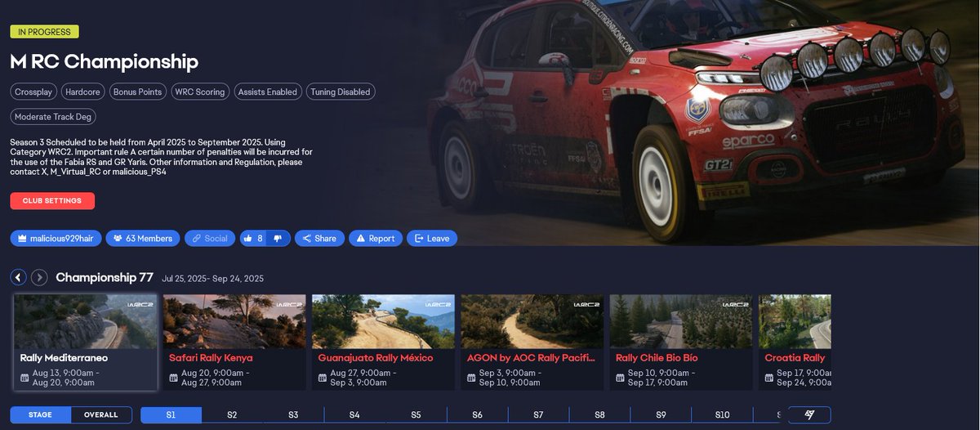
Task: Click the Championship 77 heading
Action: (105, 278)
